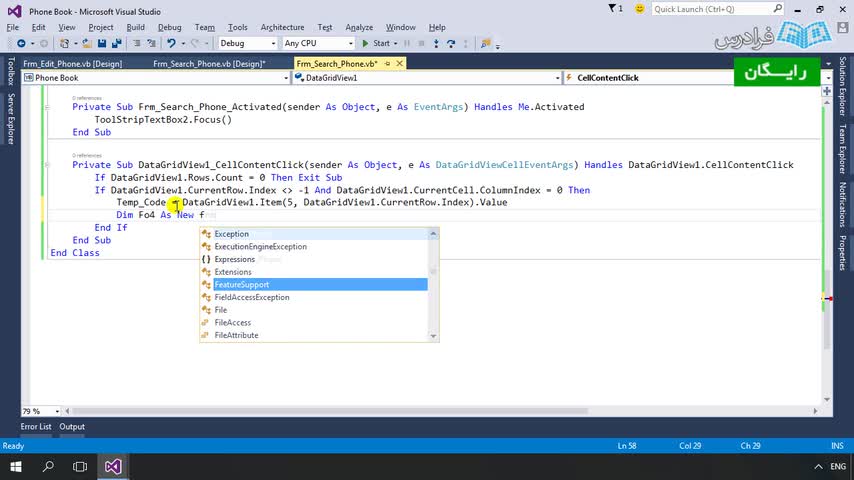Show hidden system tray icons
Viewport: 854px width, 480px height.
[818, 466]
